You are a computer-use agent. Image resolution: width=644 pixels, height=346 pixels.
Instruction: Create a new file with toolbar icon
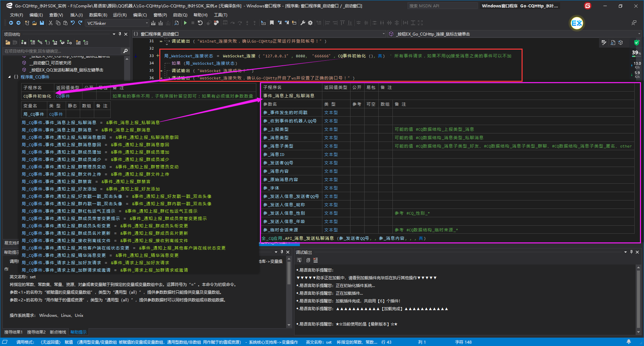(x=27, y=23)
